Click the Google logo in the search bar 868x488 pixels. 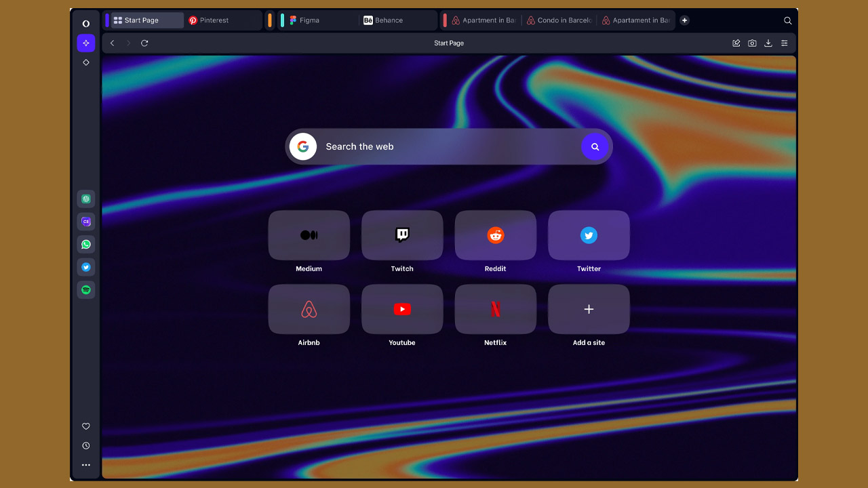pyautogui.click(x=303, y=146)
